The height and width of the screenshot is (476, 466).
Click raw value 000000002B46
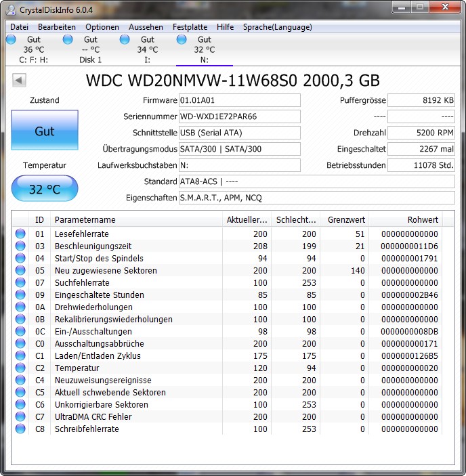click(x=409, y=295)
